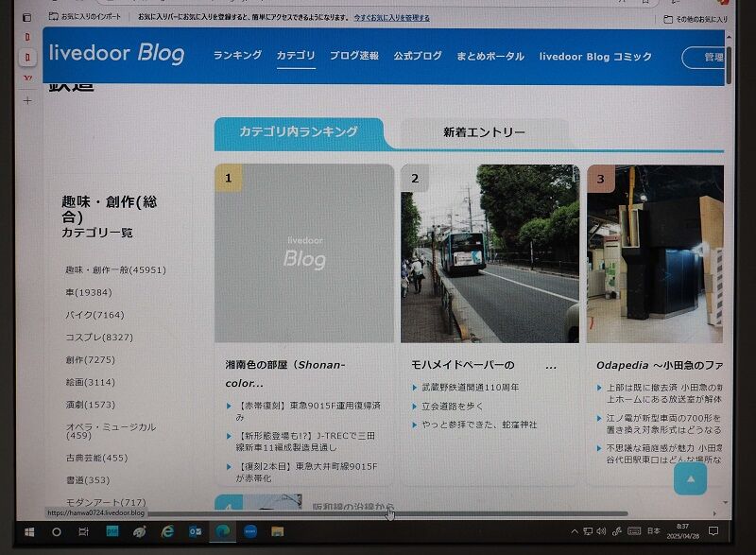Select category 古典芸能(455)
The image size is (756, 555).
point(97,458)
